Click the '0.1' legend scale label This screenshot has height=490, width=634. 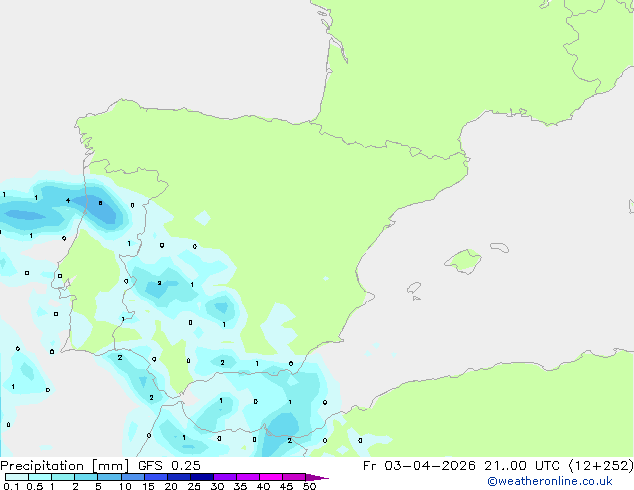(x=11, y=486)
